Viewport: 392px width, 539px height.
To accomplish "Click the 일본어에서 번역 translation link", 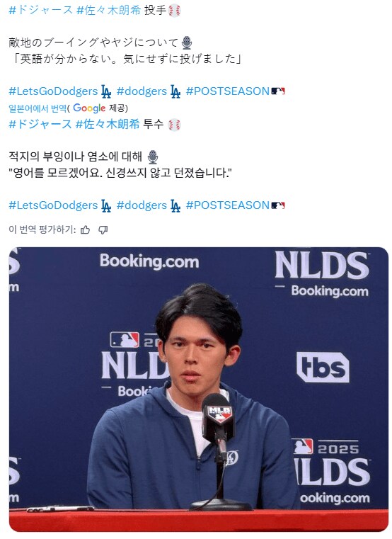I will tap(38, 108).
